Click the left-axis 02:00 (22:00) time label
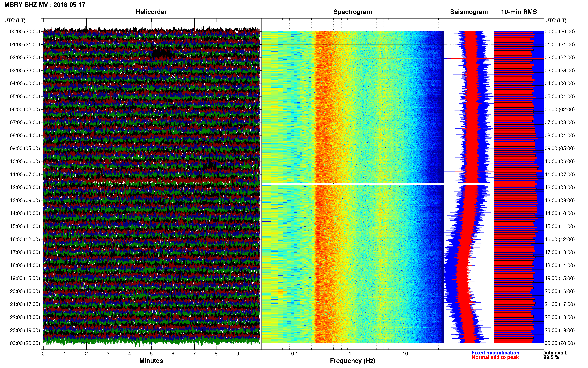588x368 pixels. click(25, 57)
